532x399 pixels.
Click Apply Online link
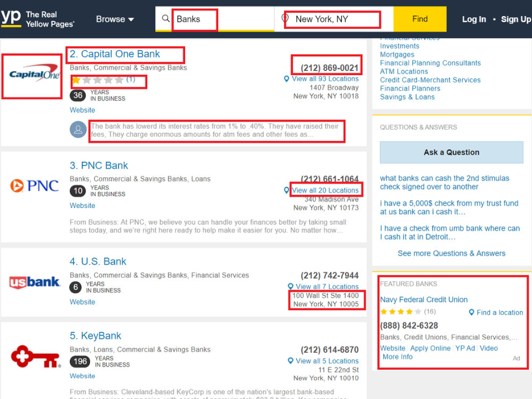pyautogui.click(x=430, y=348)
